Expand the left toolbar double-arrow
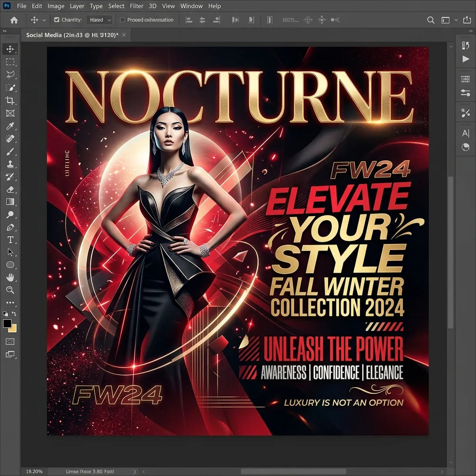This screenshot has width=476, height=476. point(5,31)
